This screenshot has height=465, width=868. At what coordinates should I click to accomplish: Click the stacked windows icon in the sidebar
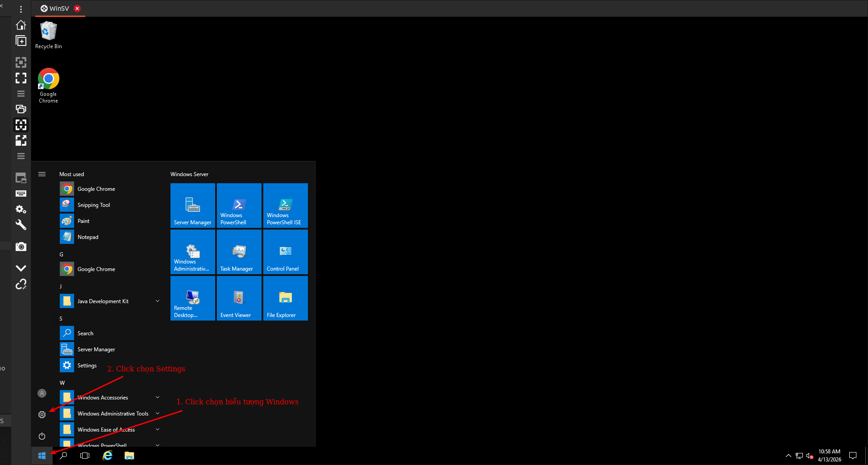21,109
